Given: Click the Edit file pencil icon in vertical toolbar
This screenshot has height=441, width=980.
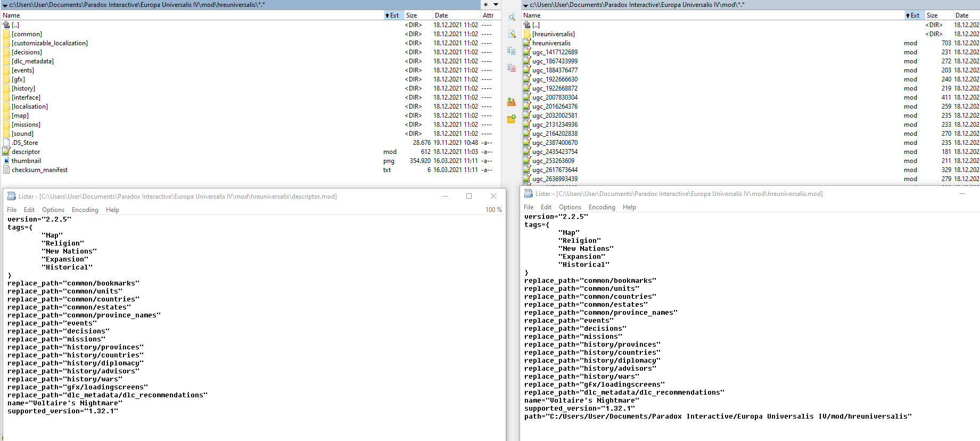Looking at the screenshot, I should tap(512, 34).
